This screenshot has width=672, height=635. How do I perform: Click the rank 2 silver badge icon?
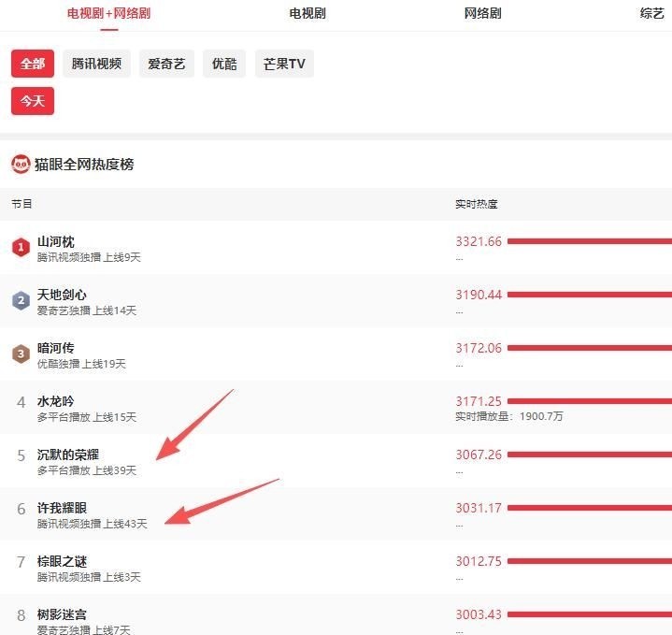click(x=21, y=301)
